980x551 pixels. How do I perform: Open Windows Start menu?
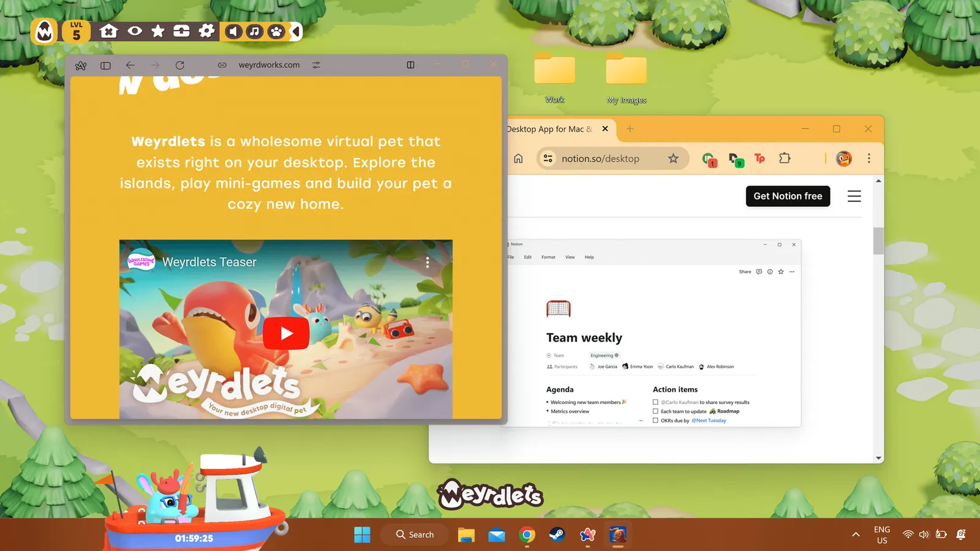(362, 534)
